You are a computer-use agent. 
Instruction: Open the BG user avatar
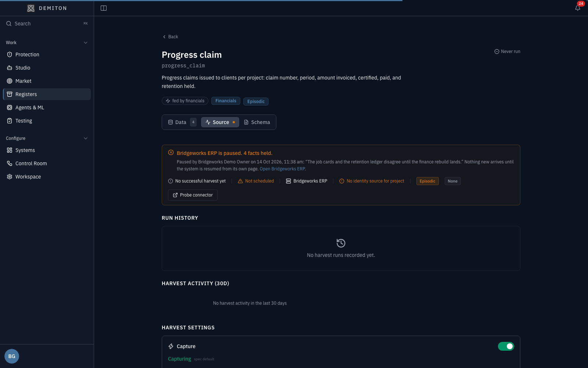coord(12,356)
